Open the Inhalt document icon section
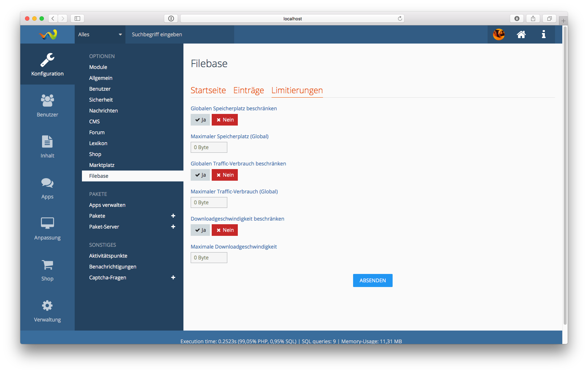 click(47, 146)
